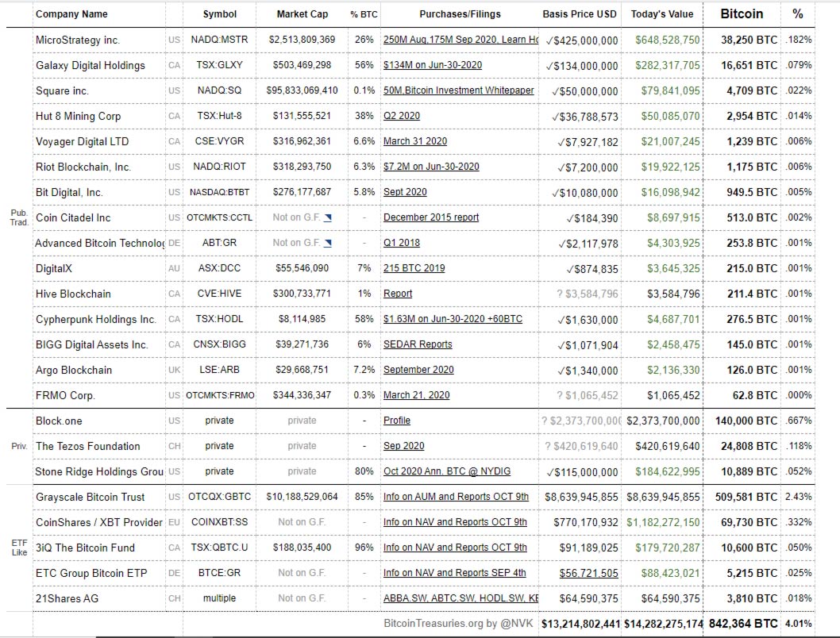This screenshot has width=840, height=638.
Task: Open ETC Group's NAV and Reports SEP 4th link
Action: click(x=455, y=573)
